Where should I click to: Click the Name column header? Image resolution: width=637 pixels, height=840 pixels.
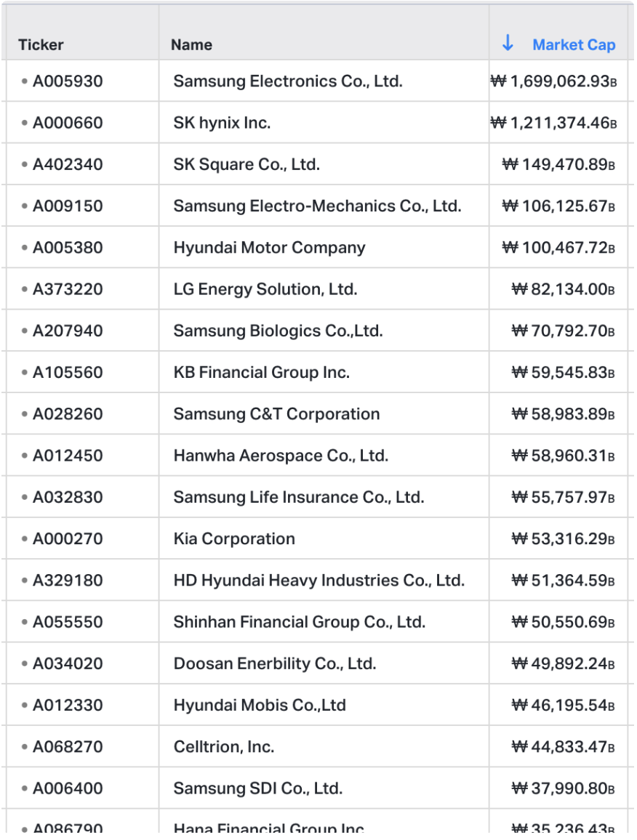pos(191,44)
